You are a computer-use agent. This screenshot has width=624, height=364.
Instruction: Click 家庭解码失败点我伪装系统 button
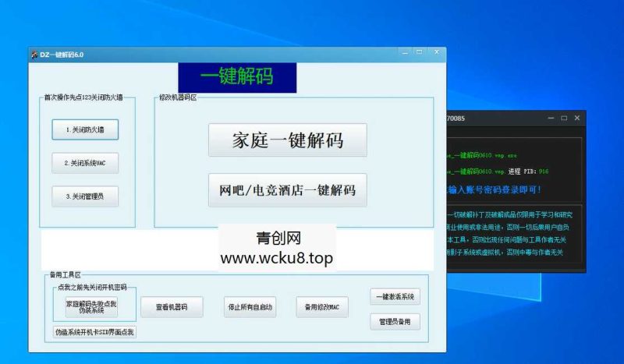click(x=91, y=307)
